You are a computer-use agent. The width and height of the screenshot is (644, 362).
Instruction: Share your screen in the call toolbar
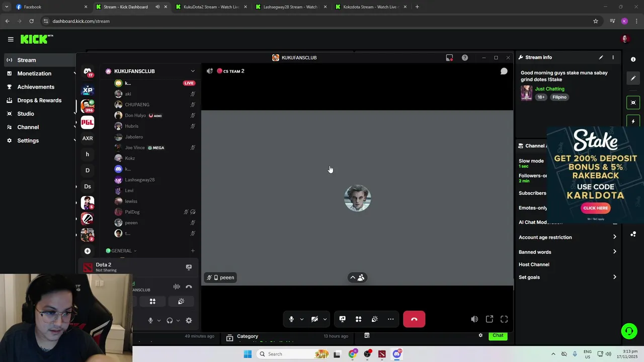[x=342, y=319]
